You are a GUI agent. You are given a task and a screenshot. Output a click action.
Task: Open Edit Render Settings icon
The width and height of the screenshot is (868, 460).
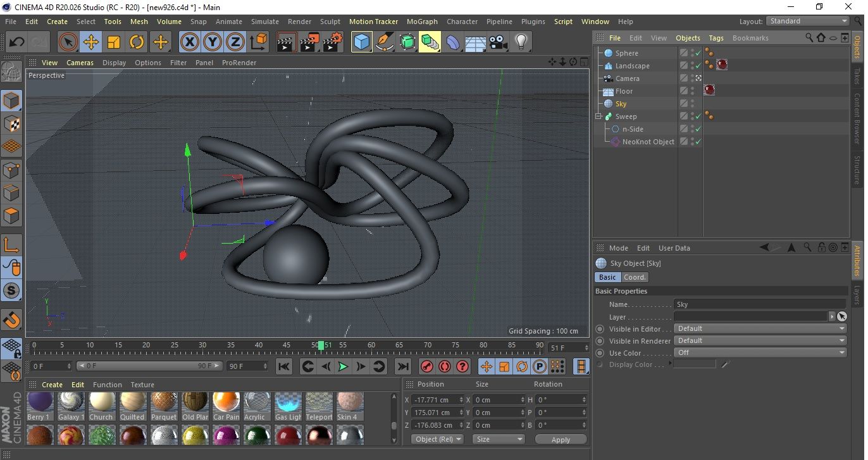(x=333, y=42)
